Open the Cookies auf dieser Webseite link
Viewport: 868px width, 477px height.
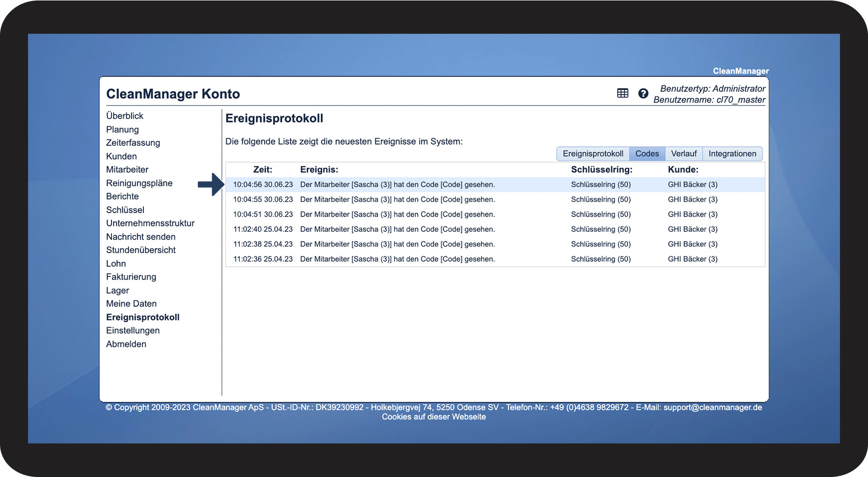click(x=434, y=417)
